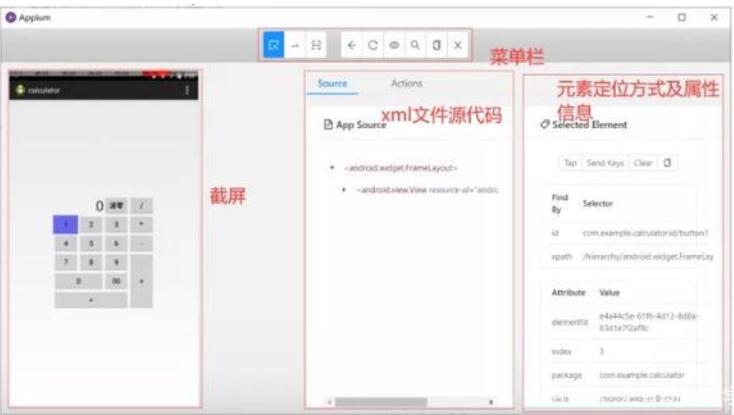This screenshot has height=415, width=734.
Task: Open the Actions tab
Action: [x=406, y=83]
